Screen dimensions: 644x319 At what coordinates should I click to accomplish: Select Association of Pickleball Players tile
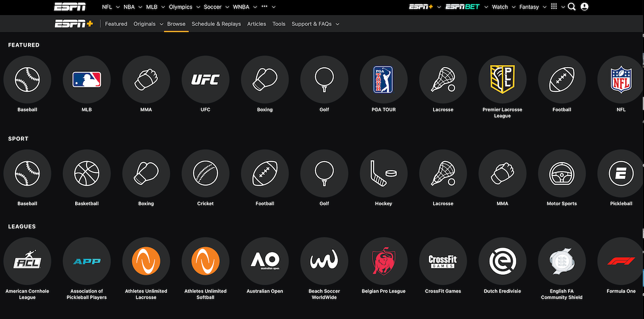coord(87,262)
